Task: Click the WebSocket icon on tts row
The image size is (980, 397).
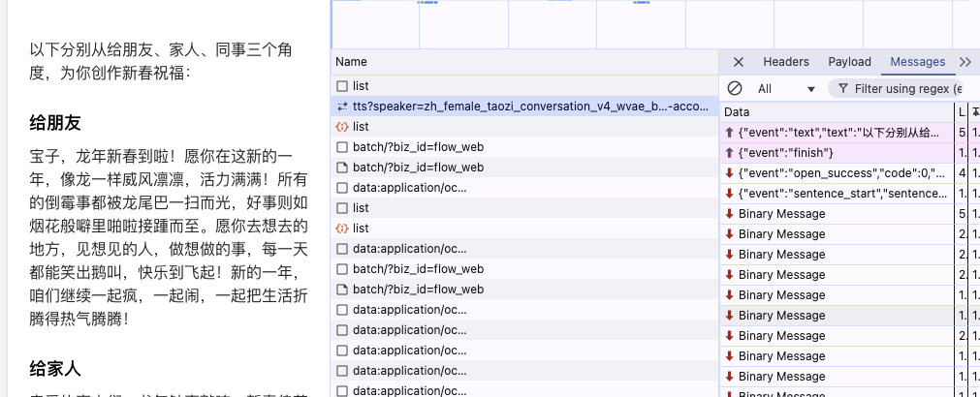Action: [342, 107]
